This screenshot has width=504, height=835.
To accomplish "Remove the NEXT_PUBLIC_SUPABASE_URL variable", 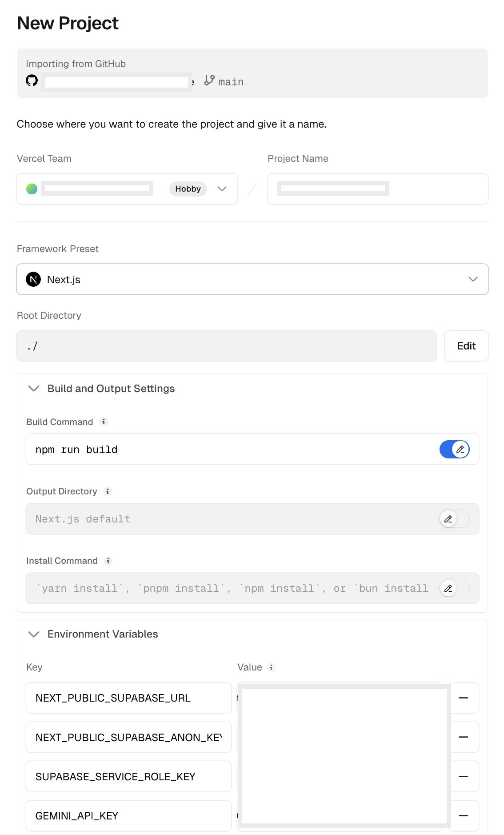I will tap(463, 698).
